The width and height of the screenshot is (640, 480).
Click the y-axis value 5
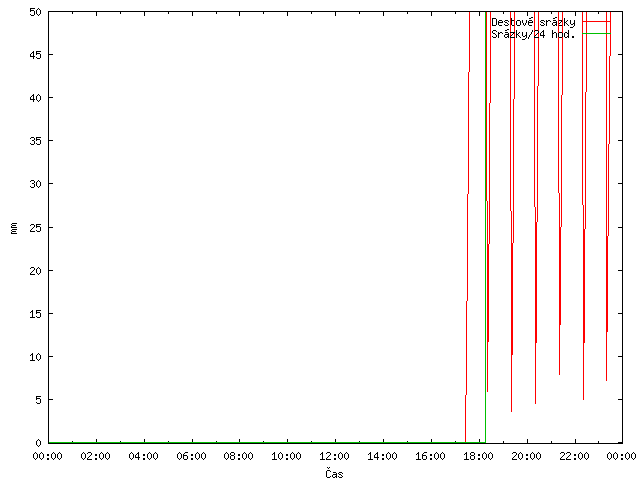[x=38, y=400]
